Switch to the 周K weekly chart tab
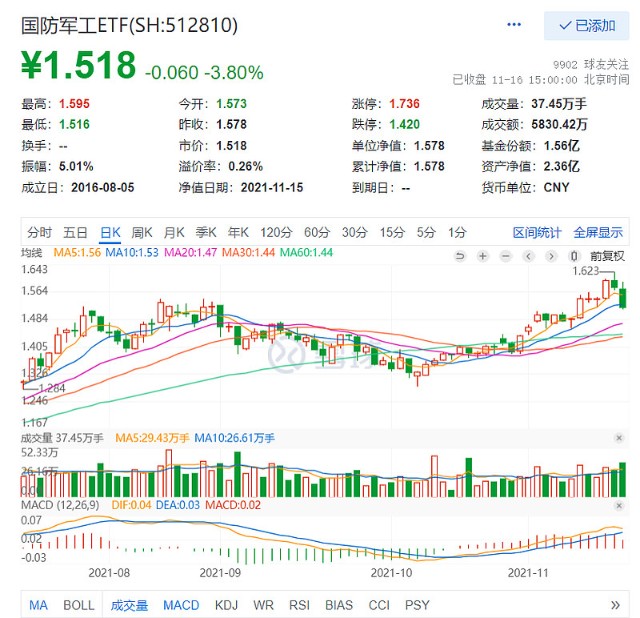 (x=142, y=232)
